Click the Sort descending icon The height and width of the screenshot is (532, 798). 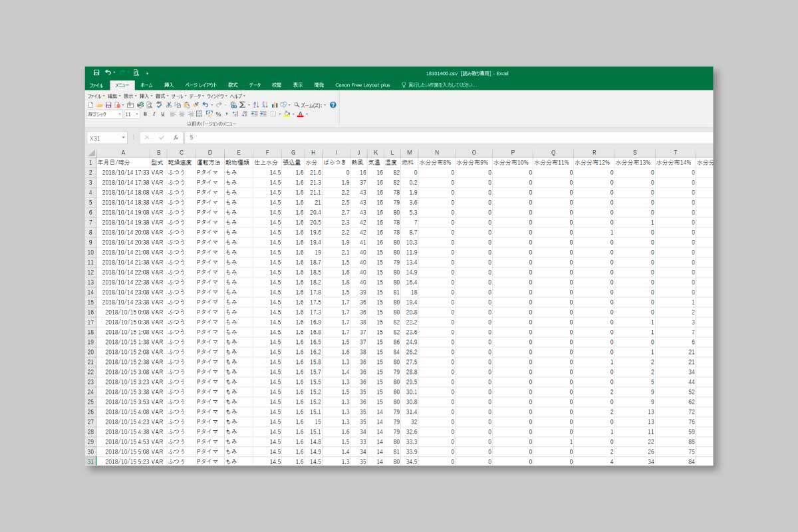click(265, 105)
